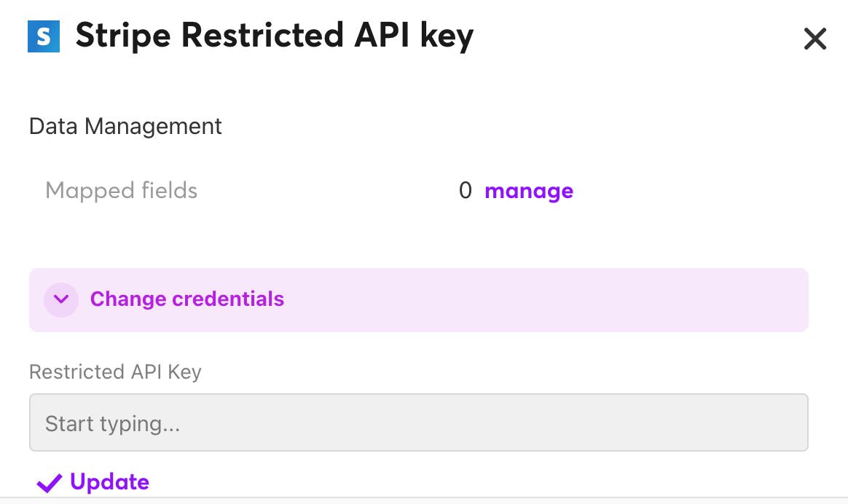The image size is (848, 504).
Task: Open the manage link for Mapped fields
Action: (x=529, y=190)
